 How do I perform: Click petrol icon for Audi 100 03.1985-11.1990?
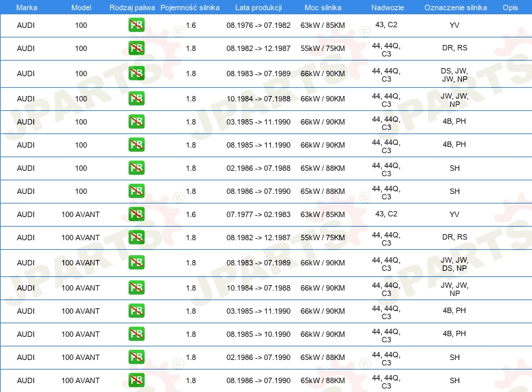[136, 122]
